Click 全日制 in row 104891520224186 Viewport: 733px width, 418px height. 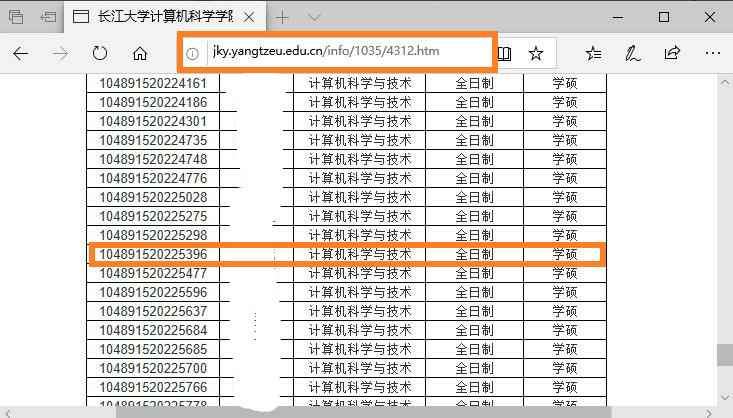click(474, 102)
